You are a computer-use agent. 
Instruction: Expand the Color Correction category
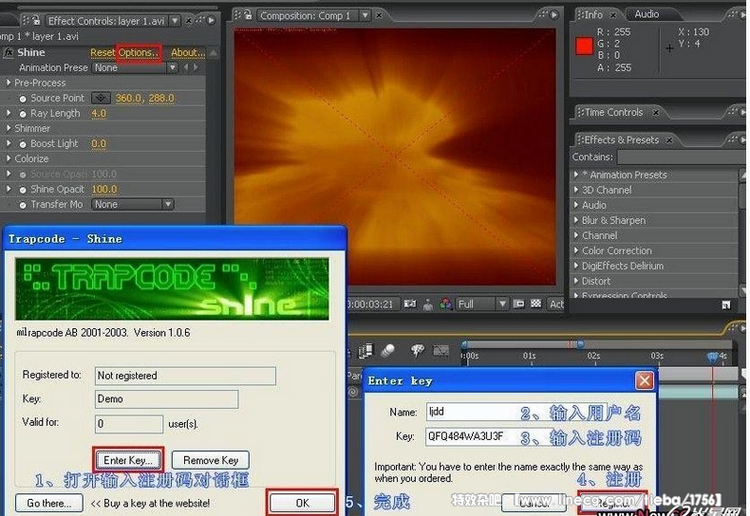(576, 250)
